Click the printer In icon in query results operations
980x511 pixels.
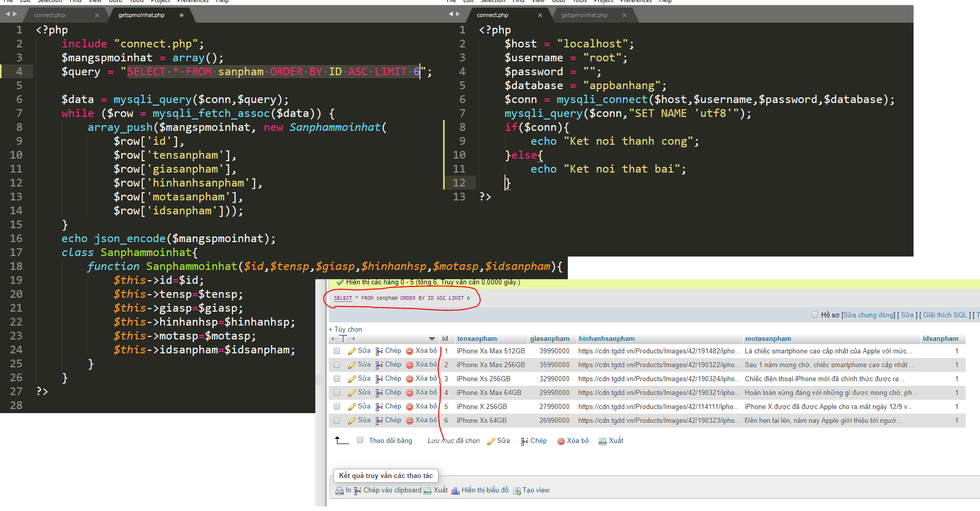pos(340,491)
